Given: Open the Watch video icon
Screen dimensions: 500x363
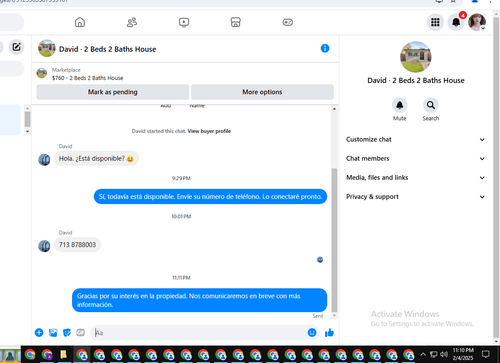Looking at the screenshot, I should click(x=184, y=22).
